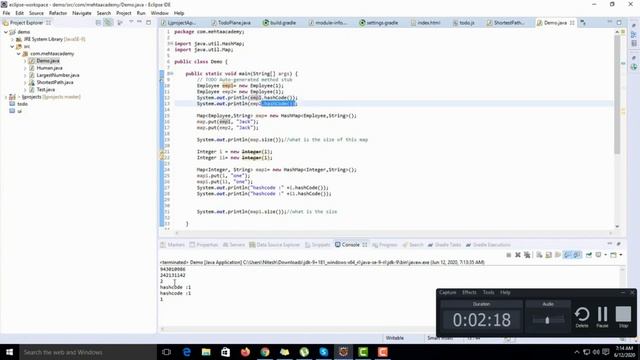Collapse all in Project Explorer

98,23
